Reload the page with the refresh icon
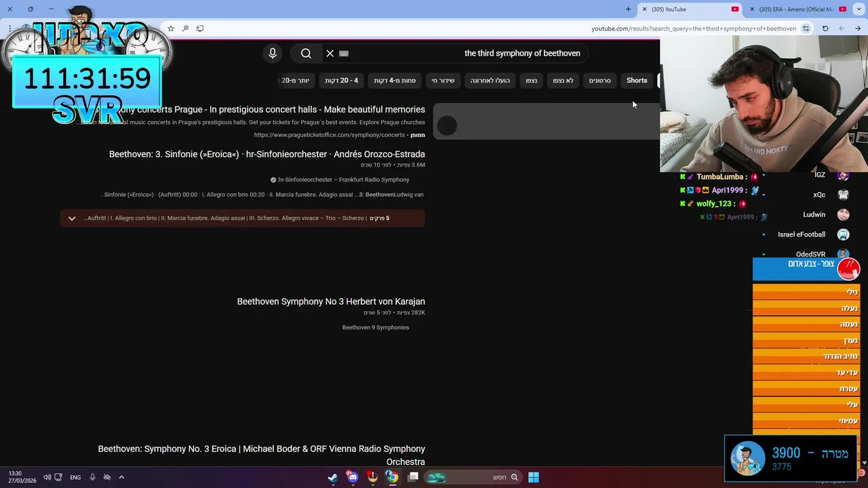Screen dimensions: 868x488 pos(825,28)
